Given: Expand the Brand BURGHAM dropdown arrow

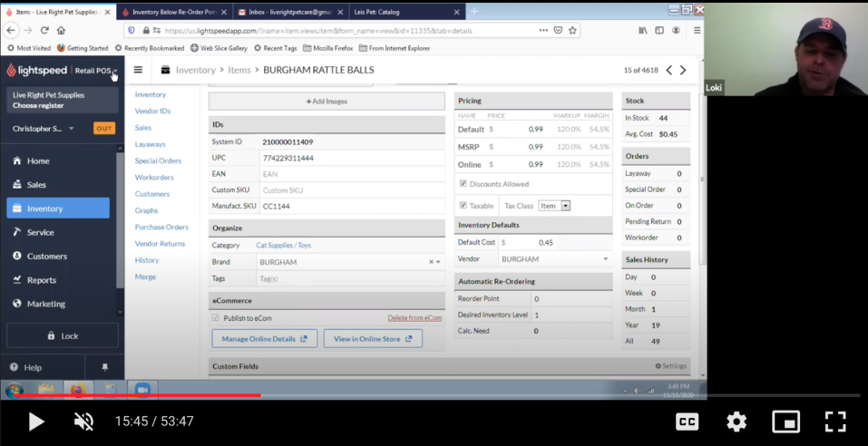Looking at the screenshot, I should [x=438, y=262].
